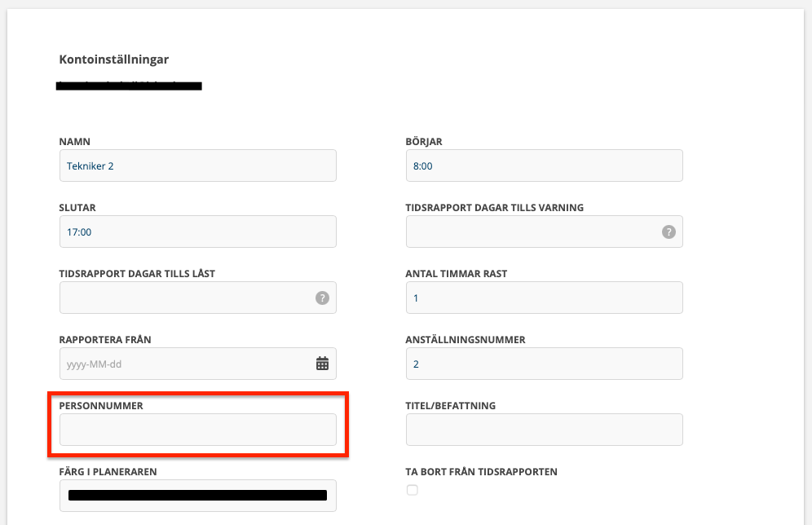Image resolution: width=812 pixels, height=525 pixels.
Task: Click the Personnummer label text
Action: (101, 405)
